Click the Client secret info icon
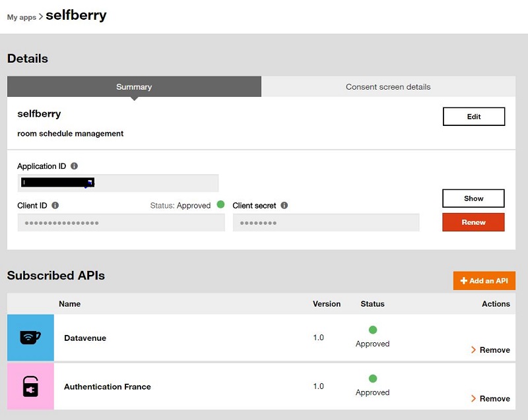Viewport: 528px width, 420px height. pyautogui.click(x=284, y=205)
